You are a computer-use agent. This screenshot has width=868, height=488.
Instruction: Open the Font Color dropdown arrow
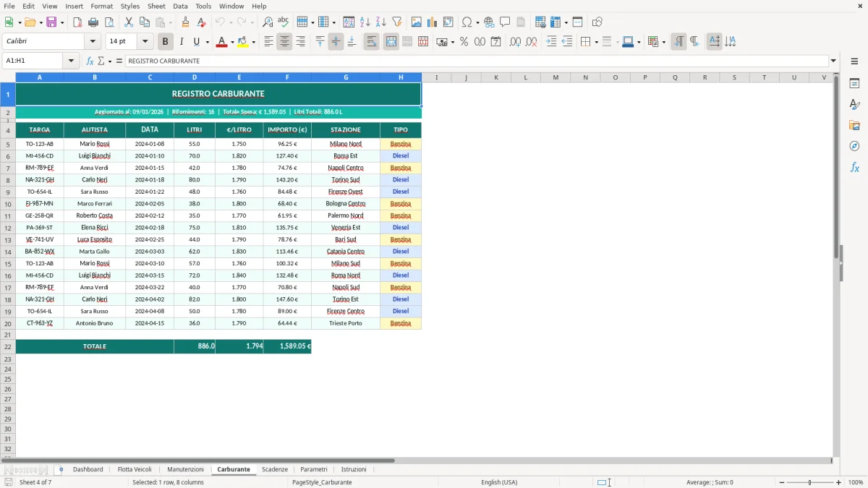point(232,42)
